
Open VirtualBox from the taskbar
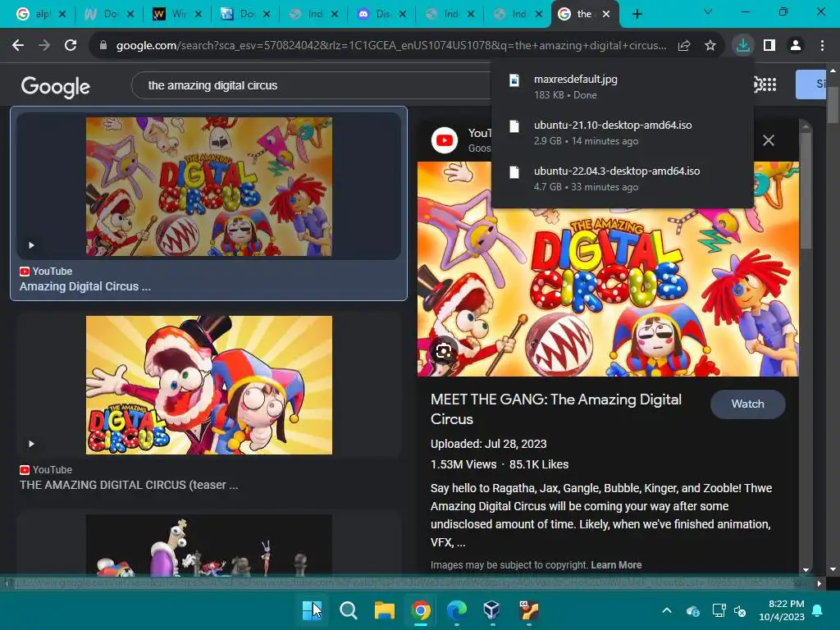click(491, 610)
